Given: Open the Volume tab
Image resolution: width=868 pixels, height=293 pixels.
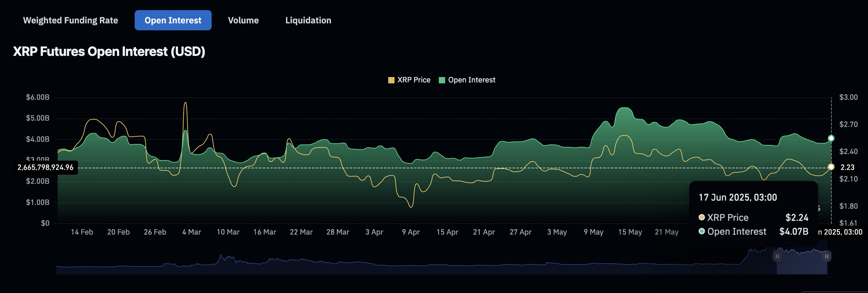Looking at the screenshot, I should point(243,20).
